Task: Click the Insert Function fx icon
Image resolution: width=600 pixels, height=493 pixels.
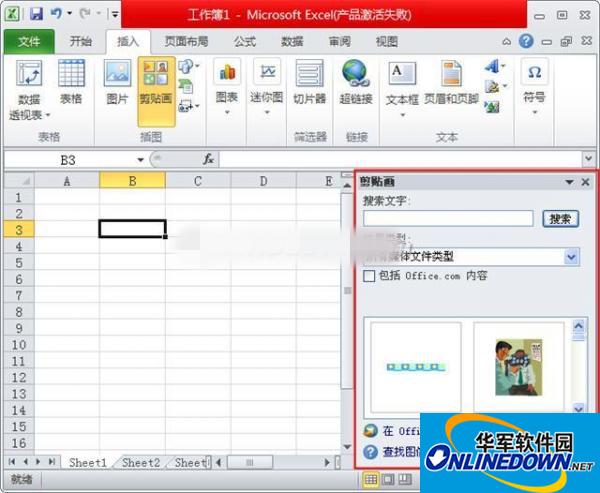Action: click(x=208, y=159)
